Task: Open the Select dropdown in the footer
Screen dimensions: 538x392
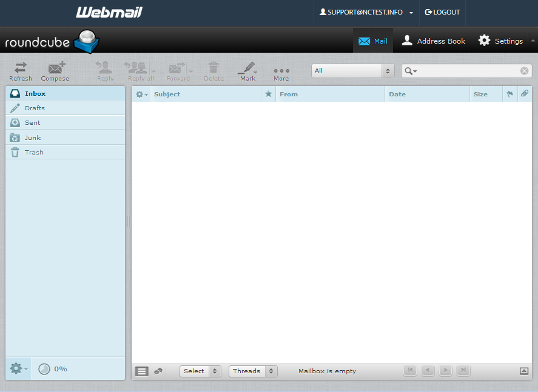Action: coord(200,371)
